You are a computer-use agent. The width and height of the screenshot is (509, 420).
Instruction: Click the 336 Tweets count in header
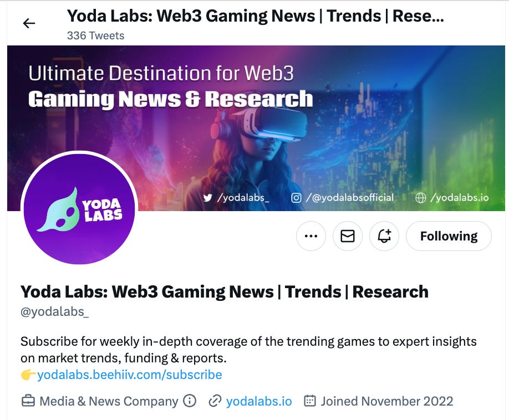point(95,35)
